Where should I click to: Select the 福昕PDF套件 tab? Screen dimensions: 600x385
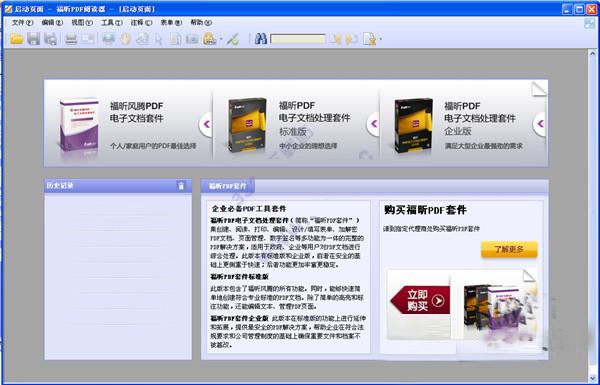coord(228,186)
